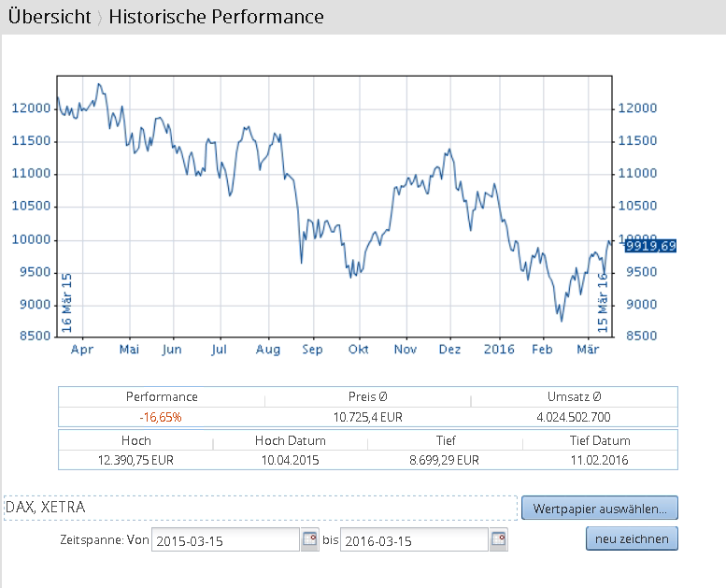
Task: Open the calendar picker for the end date
Action: pyautogui.click(x=498, y=539)
